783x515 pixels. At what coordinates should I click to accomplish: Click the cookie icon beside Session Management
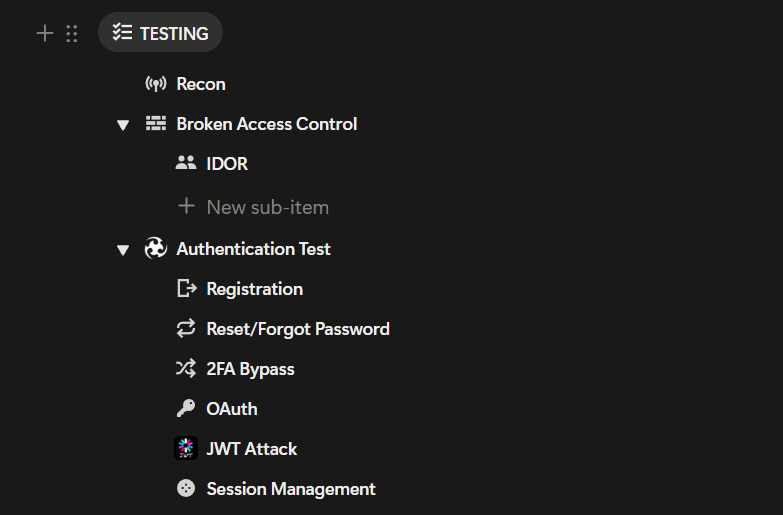(186, 488)
